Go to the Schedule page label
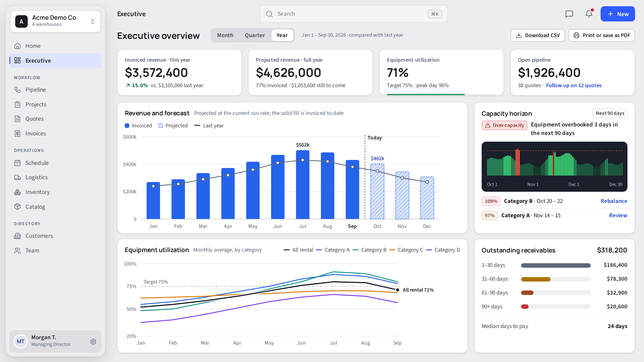 (37, 163)
